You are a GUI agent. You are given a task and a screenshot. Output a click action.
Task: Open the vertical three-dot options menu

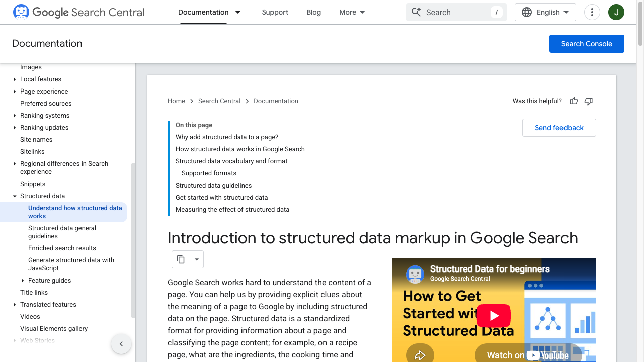click(x=592, y=12)
